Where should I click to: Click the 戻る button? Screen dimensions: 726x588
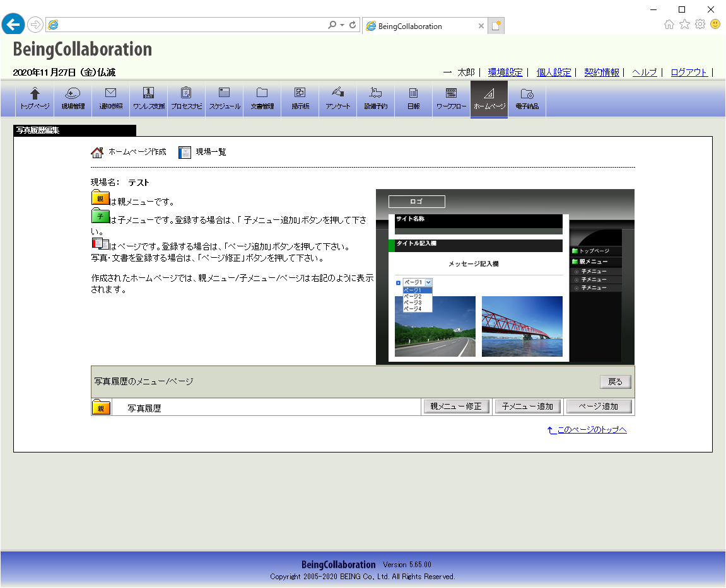tap(616, 382)
